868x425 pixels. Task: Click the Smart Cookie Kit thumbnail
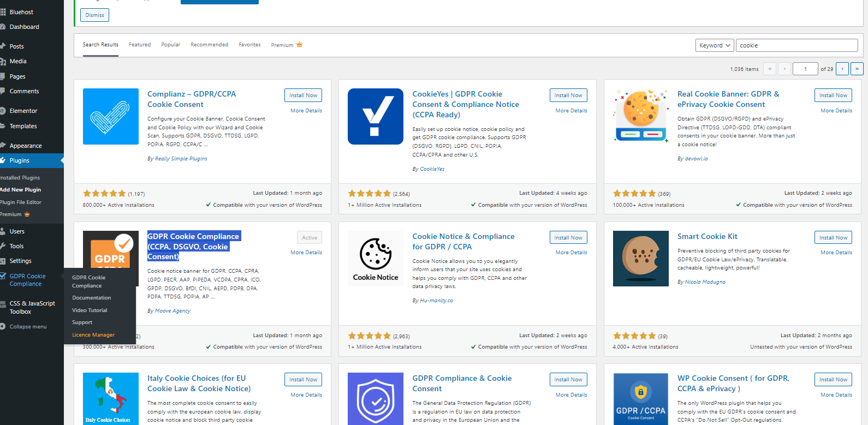coord(641,259)
